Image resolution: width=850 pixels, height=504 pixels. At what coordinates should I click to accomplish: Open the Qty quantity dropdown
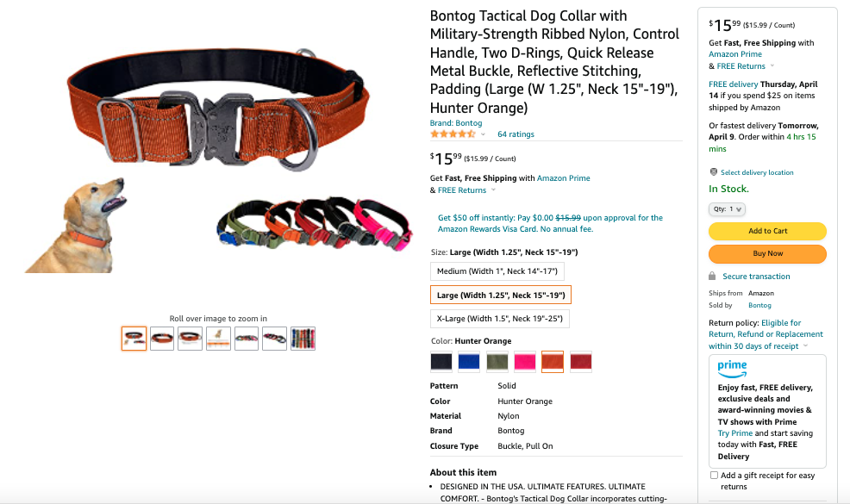click(x=727, y=209)
